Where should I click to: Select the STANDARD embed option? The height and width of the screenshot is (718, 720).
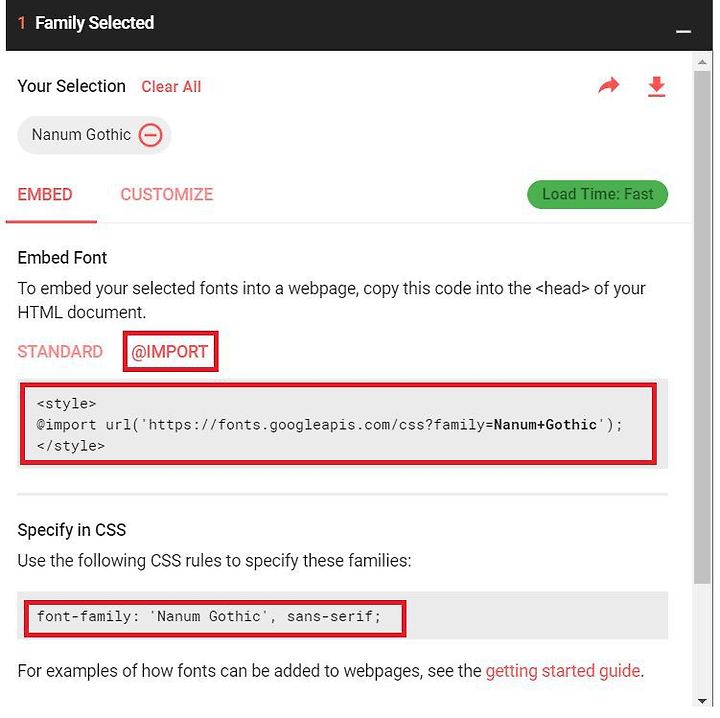[60, 352]
